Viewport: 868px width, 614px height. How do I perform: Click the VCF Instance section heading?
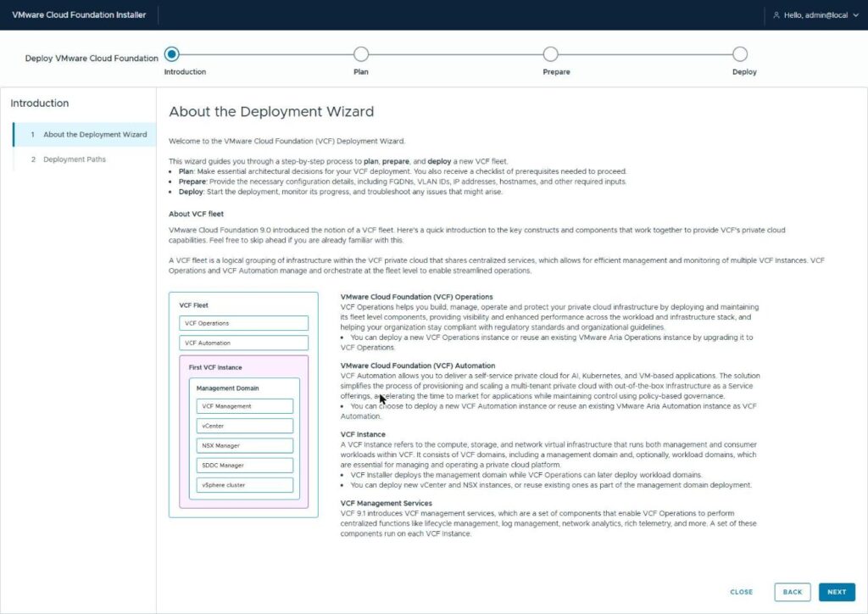tap(363, 434)
